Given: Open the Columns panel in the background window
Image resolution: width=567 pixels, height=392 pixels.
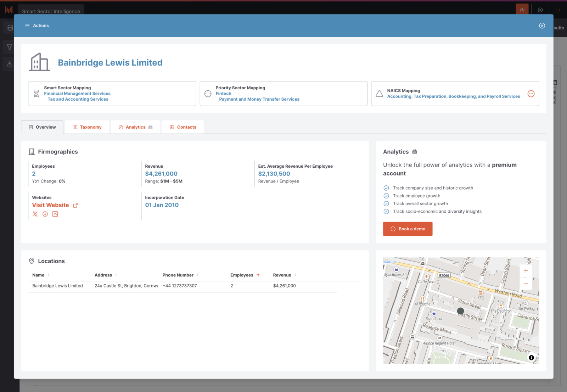Looking at the screenshot, I should 555,92.
